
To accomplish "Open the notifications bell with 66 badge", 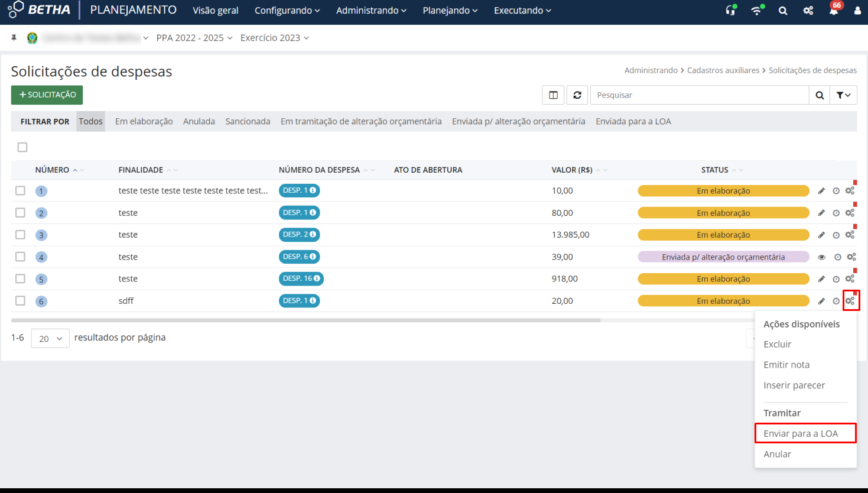I will [x=834, y=10].
